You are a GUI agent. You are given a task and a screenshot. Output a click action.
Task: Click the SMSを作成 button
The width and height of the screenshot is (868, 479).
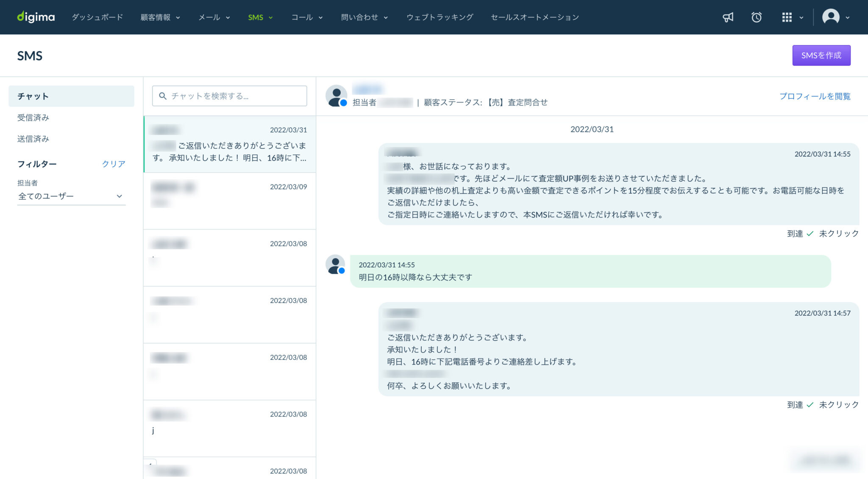pos(821,55)
